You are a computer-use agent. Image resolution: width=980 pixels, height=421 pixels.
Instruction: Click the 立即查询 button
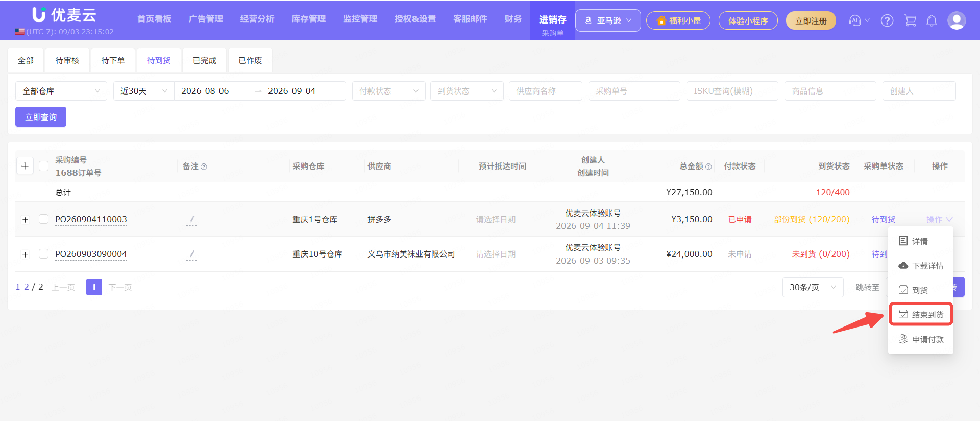click(x=41, y=117)
